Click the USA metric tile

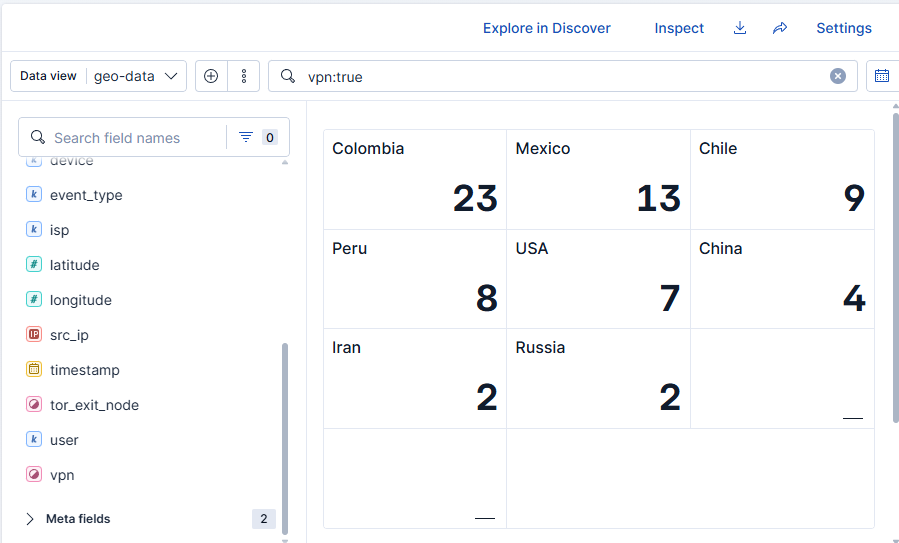click(599, 279)
